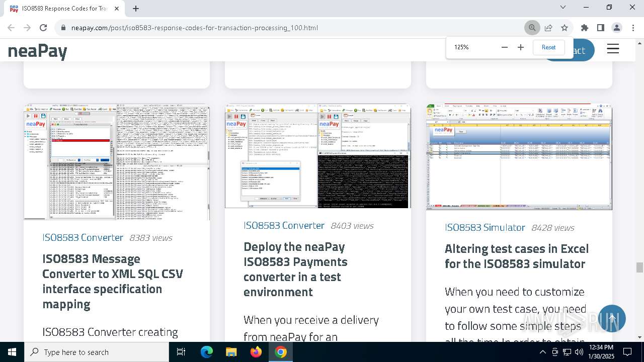Open ISO8583 Converter category with 8383 views

tap(83, 237)
